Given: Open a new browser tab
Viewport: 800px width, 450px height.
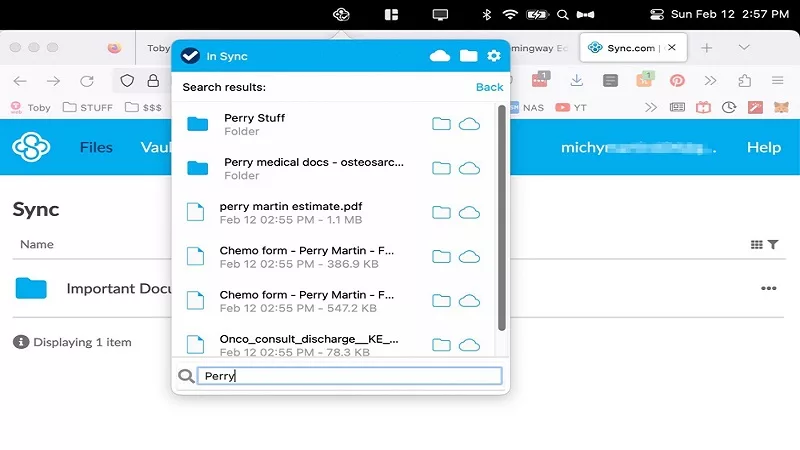Looking at the screenshot, I should tap(707, 48).
